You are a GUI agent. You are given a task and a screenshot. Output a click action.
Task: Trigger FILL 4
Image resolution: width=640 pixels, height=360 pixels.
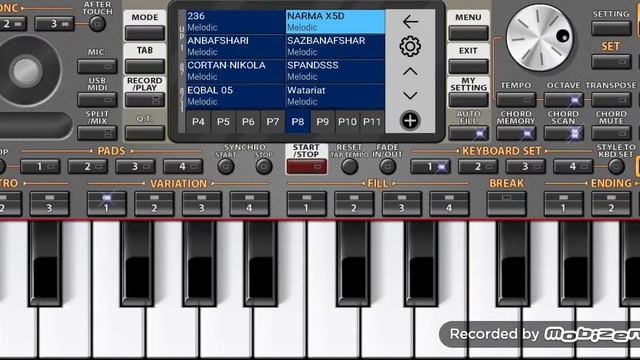tap(449, 204)
